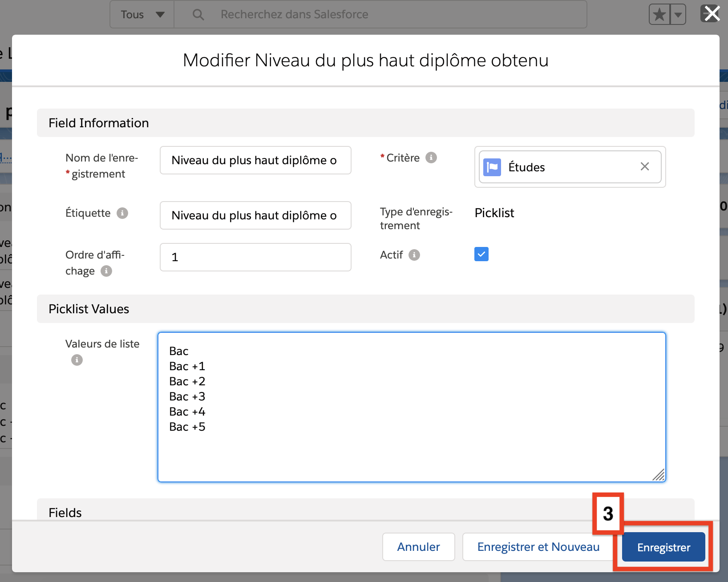Click the search magnifier icon
Image resolution: width=728 pixels, height=582 pixels.
(198, 15)
